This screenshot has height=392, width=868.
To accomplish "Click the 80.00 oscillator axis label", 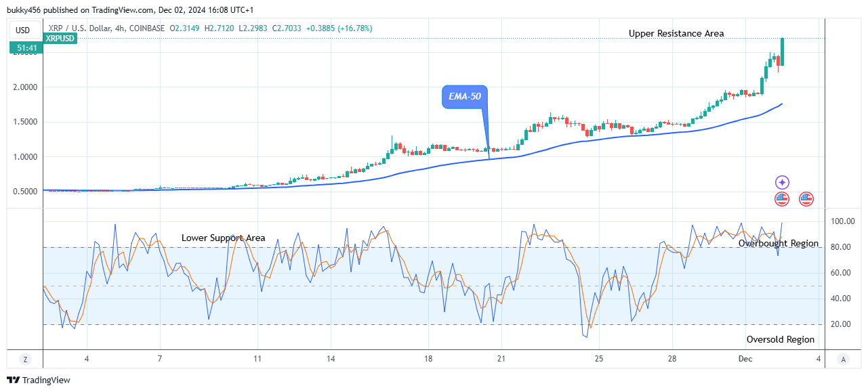I will click(842, 247).
